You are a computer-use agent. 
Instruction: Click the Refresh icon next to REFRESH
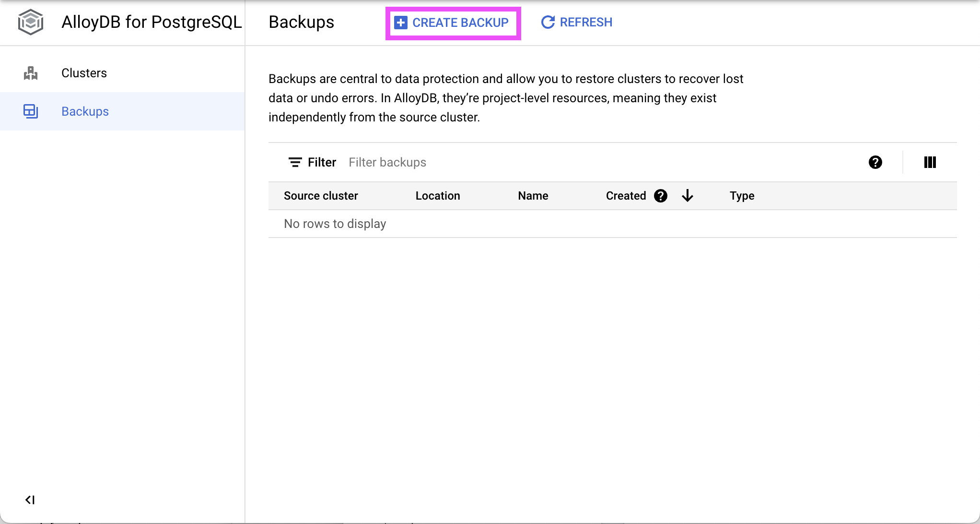point(547,22)
